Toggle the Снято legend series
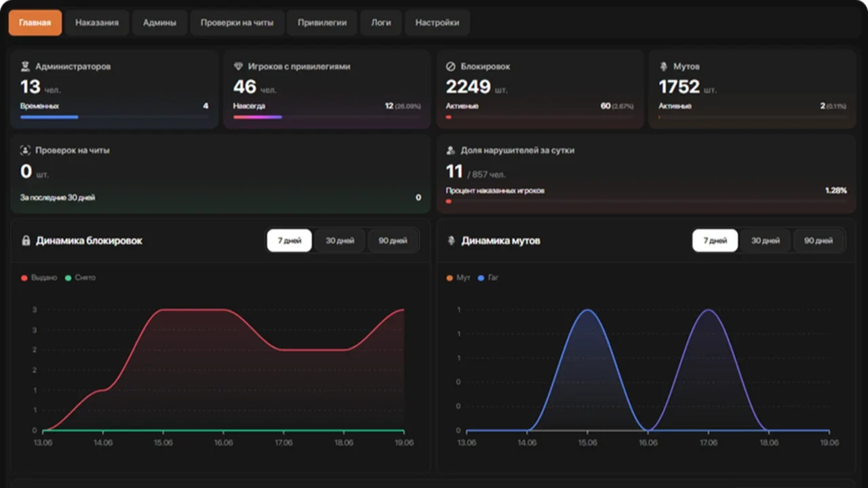 (x=80, y=278)
